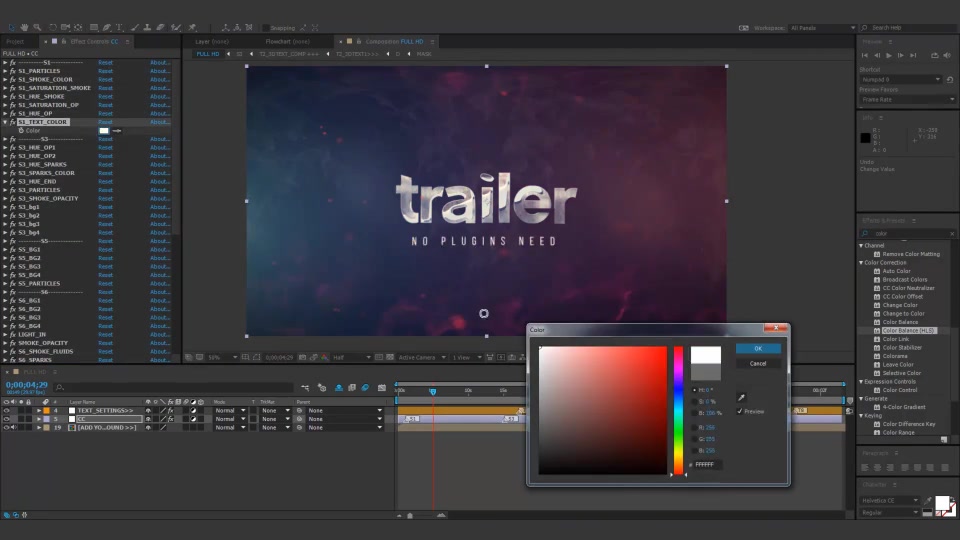Select the Clone Stamp tool
Viewport: 960px width, 540px height.
[x=147, y=28]
